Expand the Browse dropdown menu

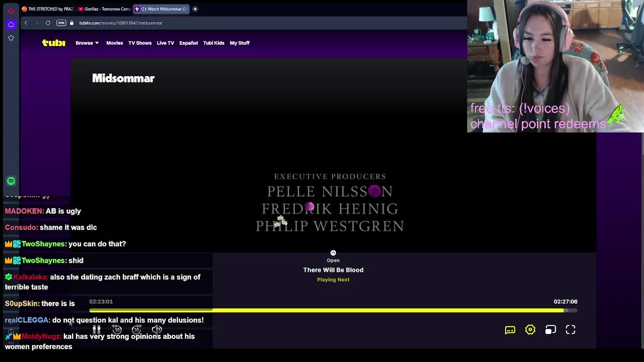87,43
